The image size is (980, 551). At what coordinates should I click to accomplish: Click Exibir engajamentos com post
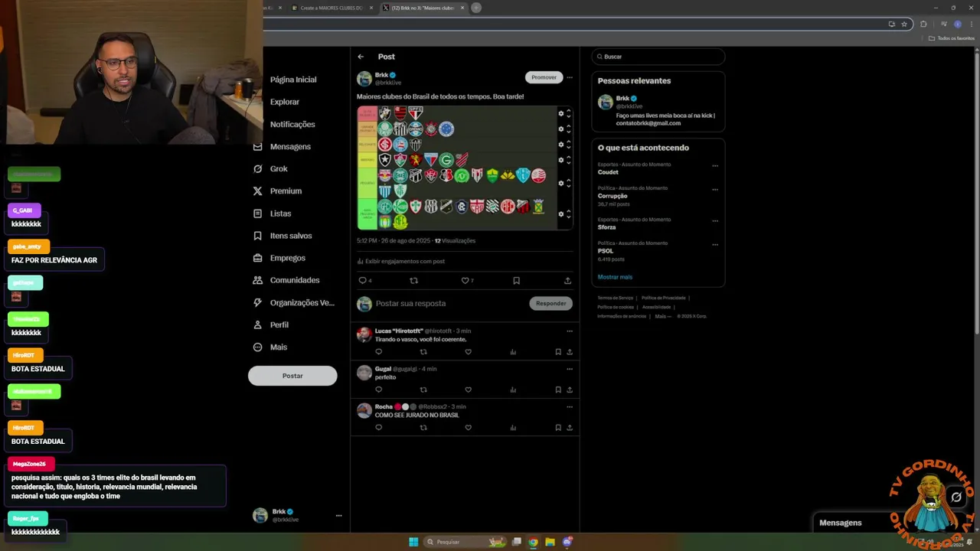[x=400, y=261]
